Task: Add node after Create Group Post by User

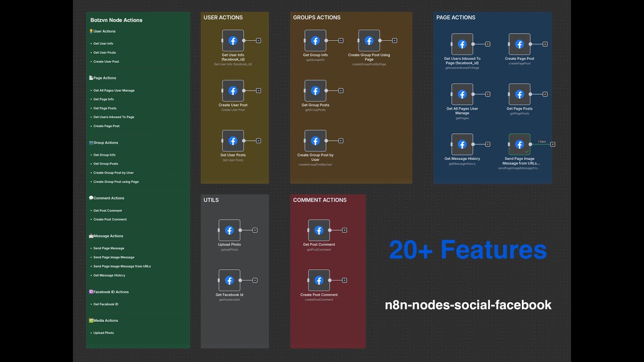Action: (341, 141)
